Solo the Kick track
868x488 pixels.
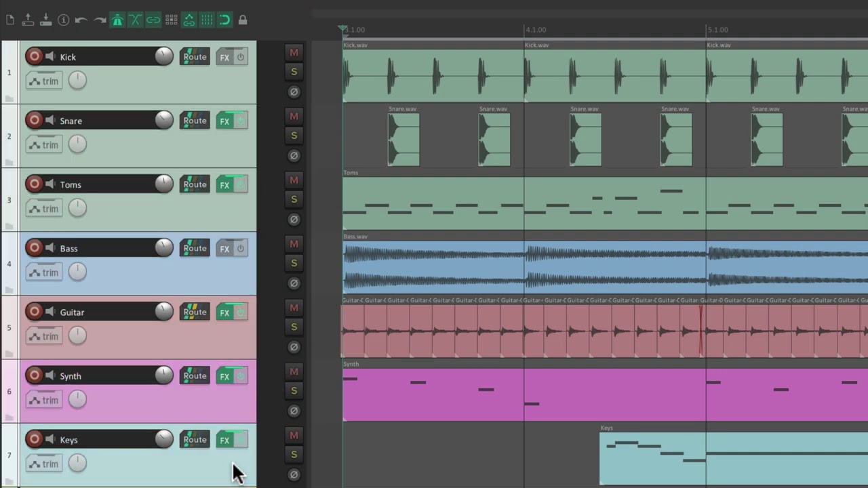294,71
